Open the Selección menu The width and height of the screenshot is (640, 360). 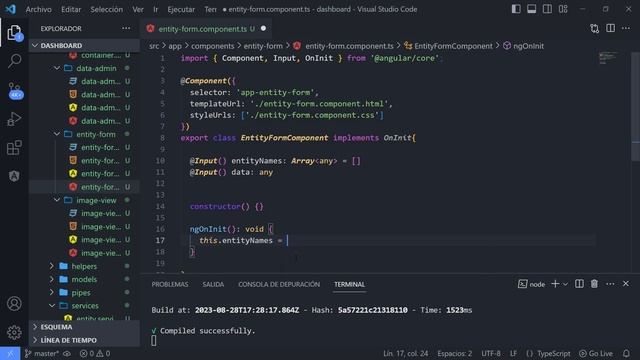[x=107, y=9]
